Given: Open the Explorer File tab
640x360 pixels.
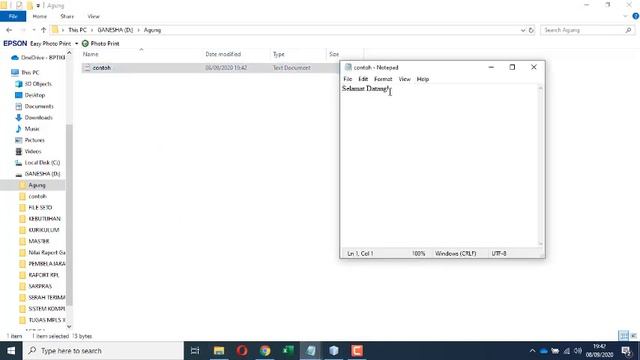Looking at the screenshot, I should coord(13,16).
